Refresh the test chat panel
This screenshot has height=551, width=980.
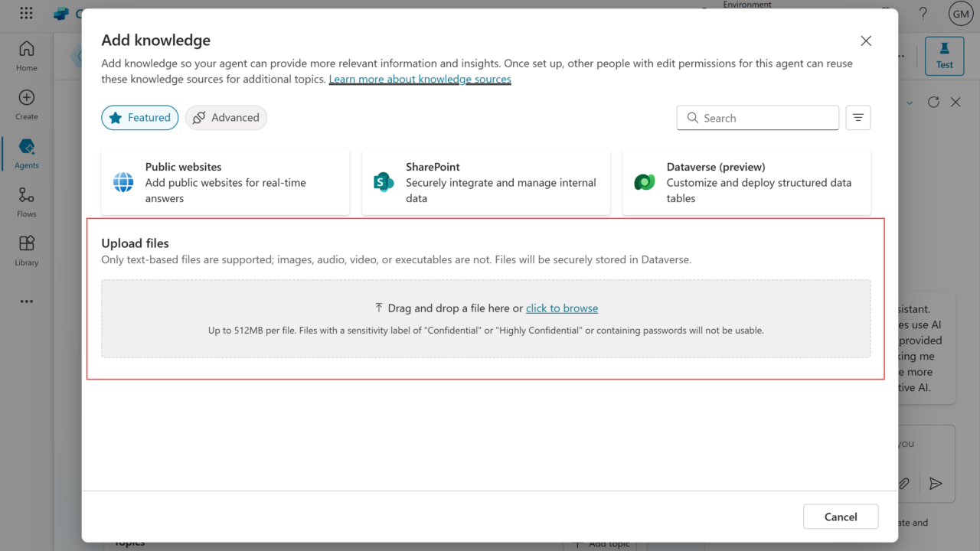click(x=933, y=102)
